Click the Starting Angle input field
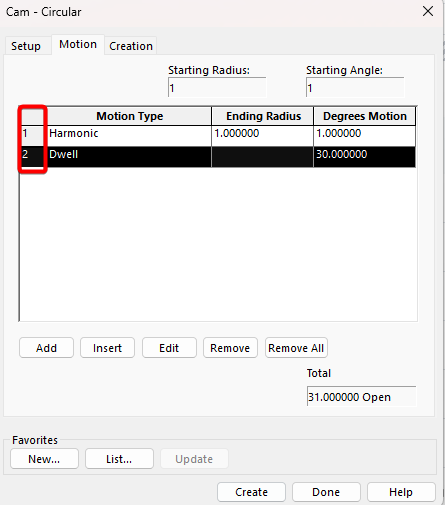 (355, 88)
